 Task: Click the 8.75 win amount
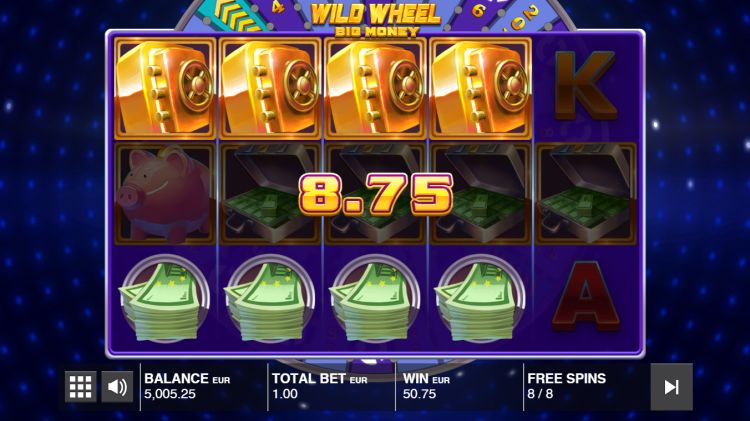tap(376, 194)
